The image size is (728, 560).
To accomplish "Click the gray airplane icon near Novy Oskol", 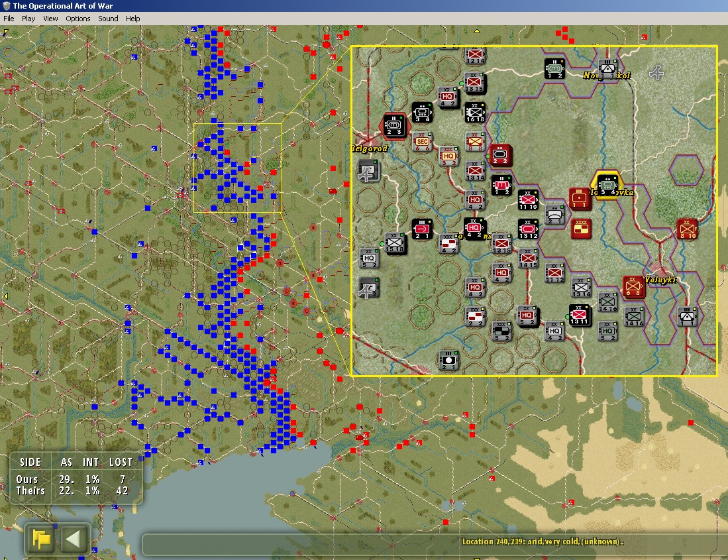I will click(656, 73).
